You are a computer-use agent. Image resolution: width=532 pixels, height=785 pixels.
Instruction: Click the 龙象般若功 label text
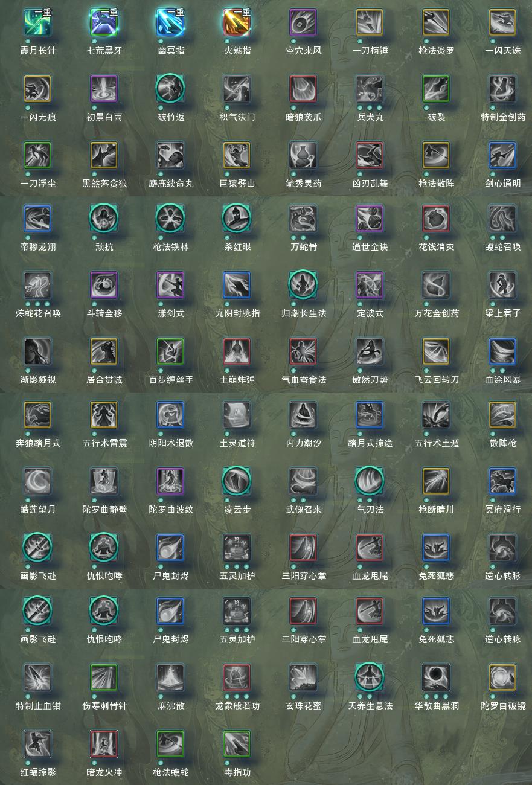[x=237, y=706]
